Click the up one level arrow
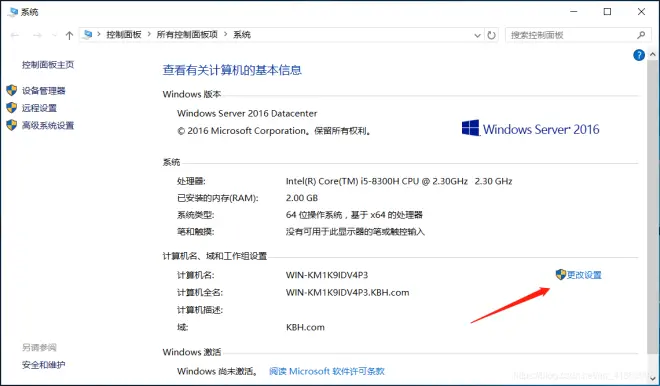 69,35
